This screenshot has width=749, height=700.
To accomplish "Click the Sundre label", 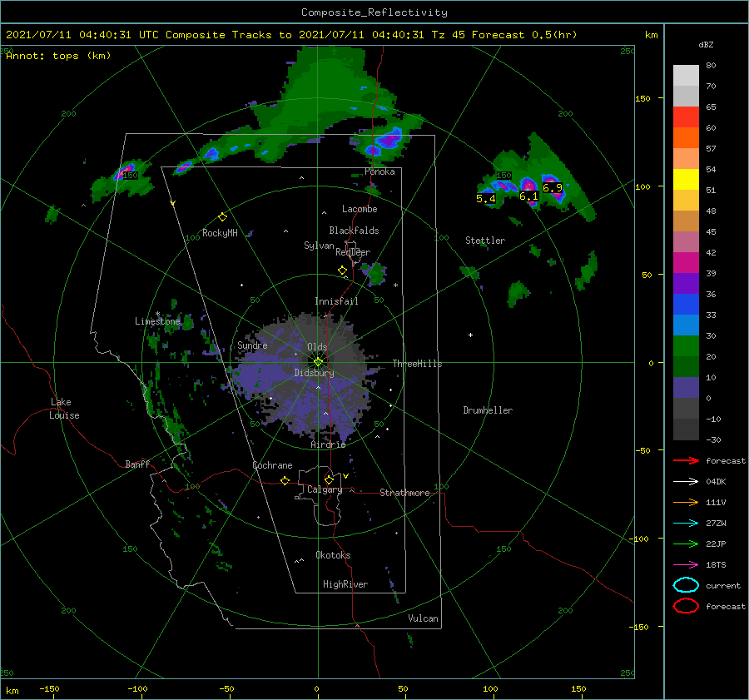I will click(x=252, y=345).
